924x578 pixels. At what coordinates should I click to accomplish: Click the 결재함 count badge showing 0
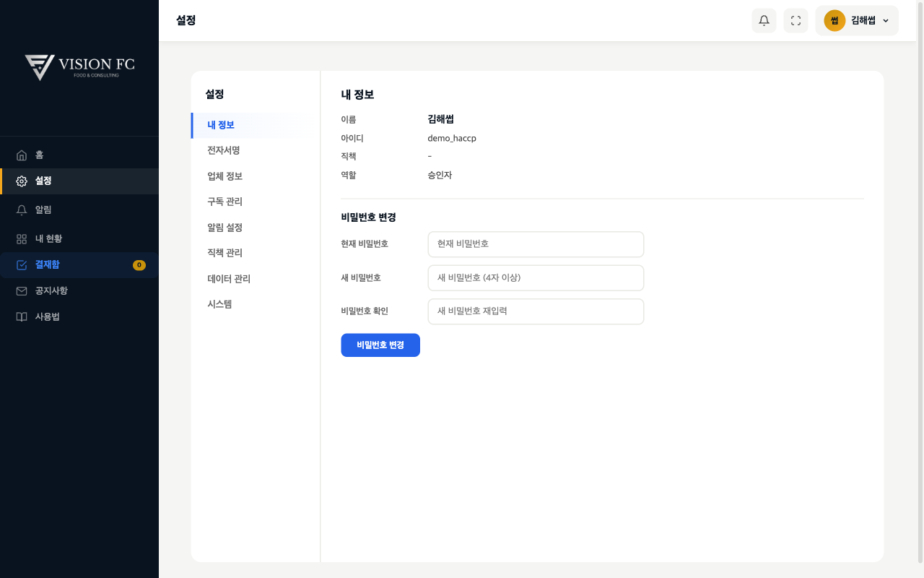coord(139,265)
